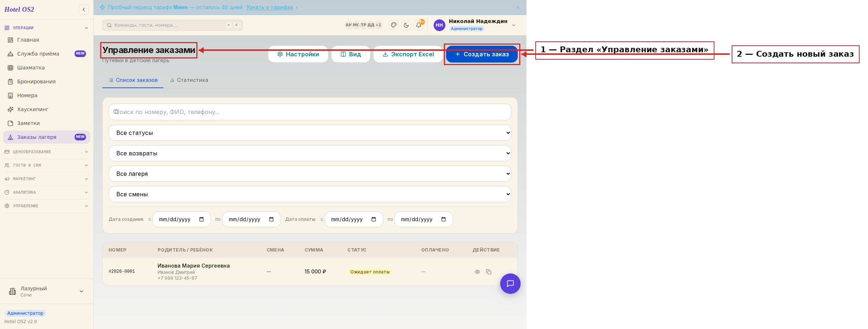Open notifications bell icon
The height and width of the screenshot is (329, 868).
(419, 25)
